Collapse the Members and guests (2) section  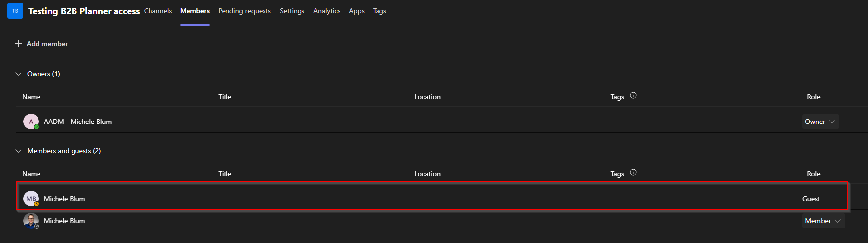coord(19,151)
